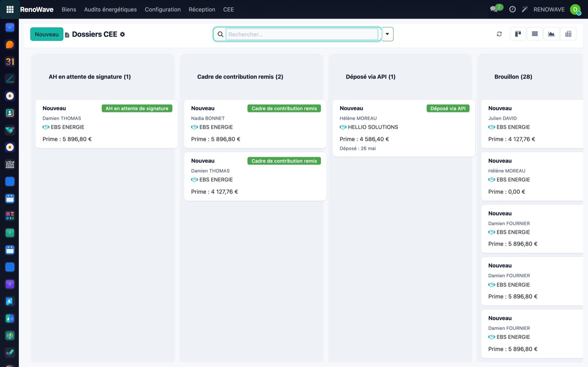The width and height of the screenshot is (588, 367).
Task: Click 'Prime : 4 586,40 €'
Action: [365, 139]
